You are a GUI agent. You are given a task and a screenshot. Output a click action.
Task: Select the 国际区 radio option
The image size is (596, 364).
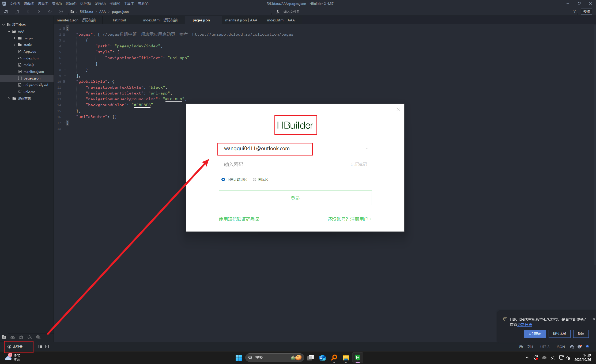pos(254,180)
